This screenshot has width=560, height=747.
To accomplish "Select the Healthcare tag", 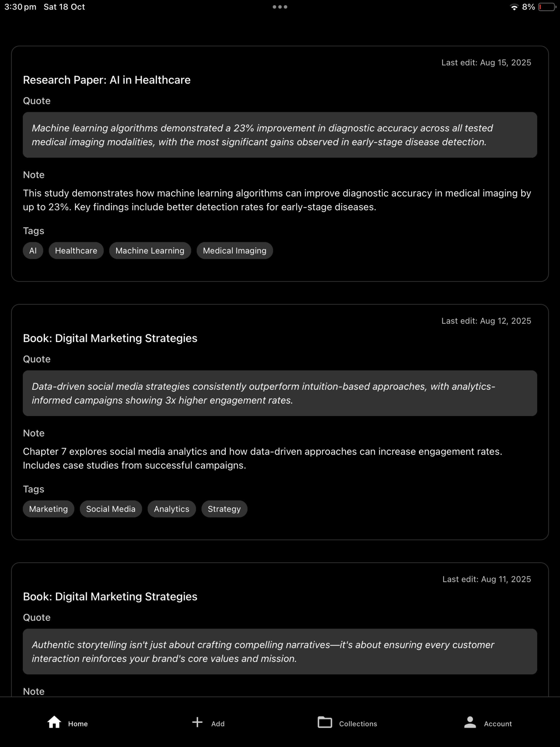I will [76, 251].
